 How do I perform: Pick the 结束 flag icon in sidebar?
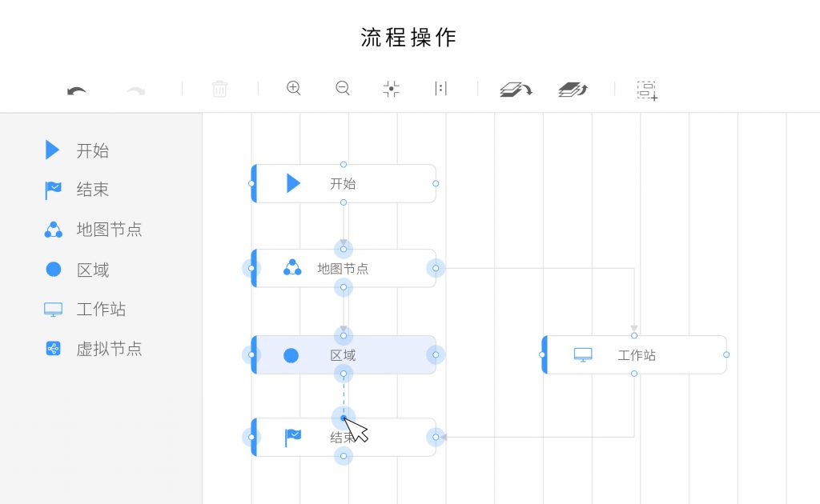[x=53, y=190]
